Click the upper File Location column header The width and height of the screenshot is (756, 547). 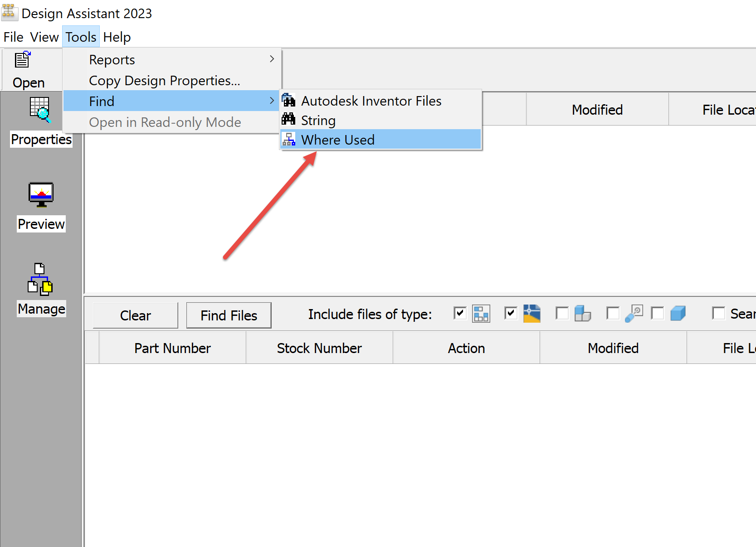tap(712, 109)
